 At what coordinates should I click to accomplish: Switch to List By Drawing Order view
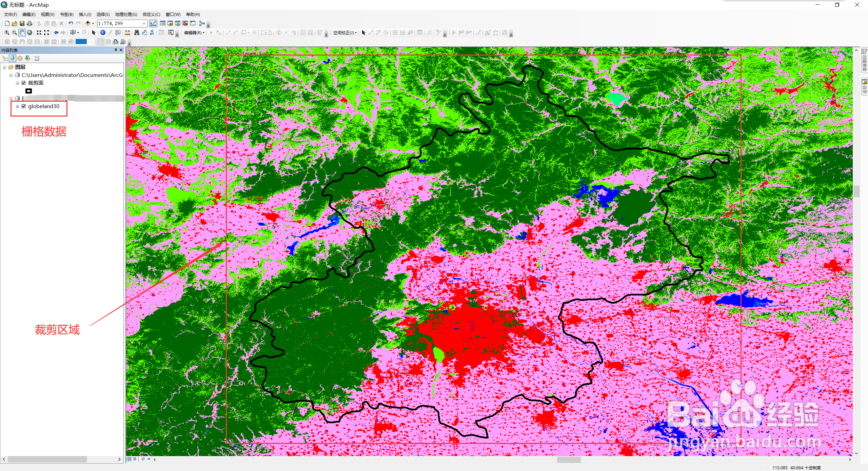click(5, 58)
